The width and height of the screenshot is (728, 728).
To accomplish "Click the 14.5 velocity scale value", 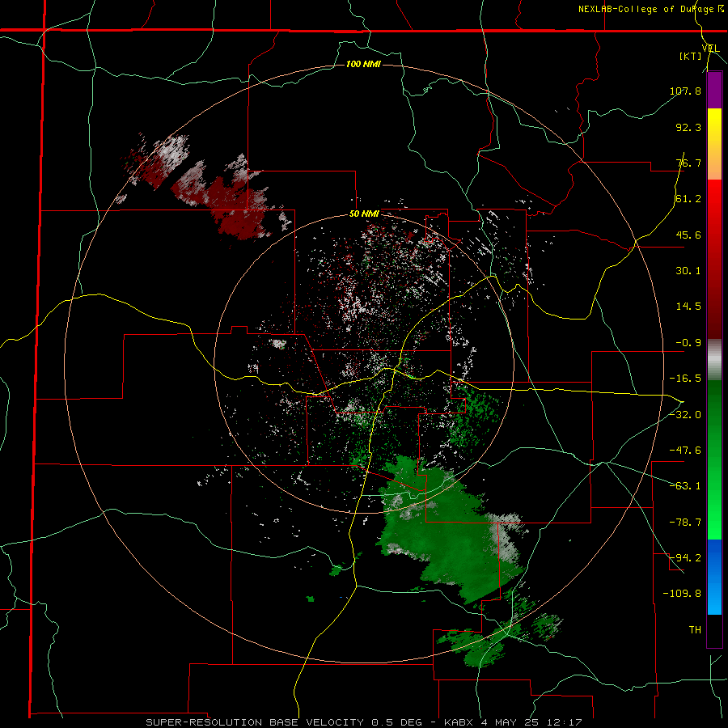I will (x=688, y=307).
